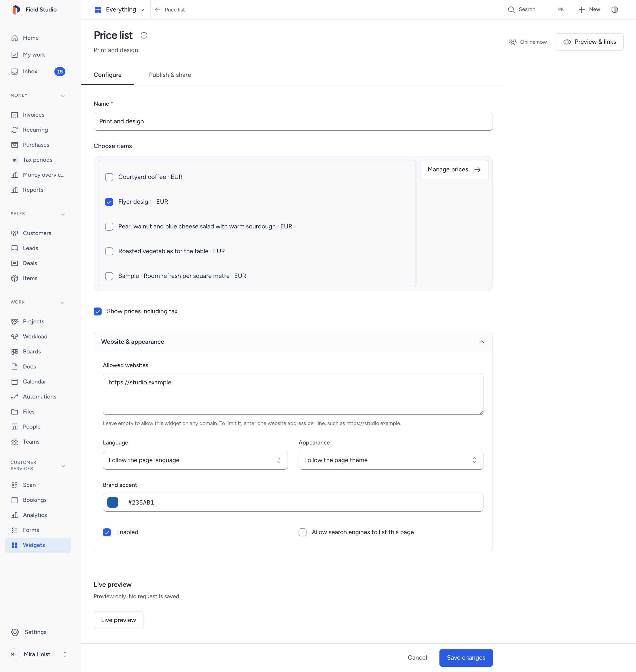Open Settings via the gear icon
Viewport: 636px width, 672px height.
(x=15, y=632)
